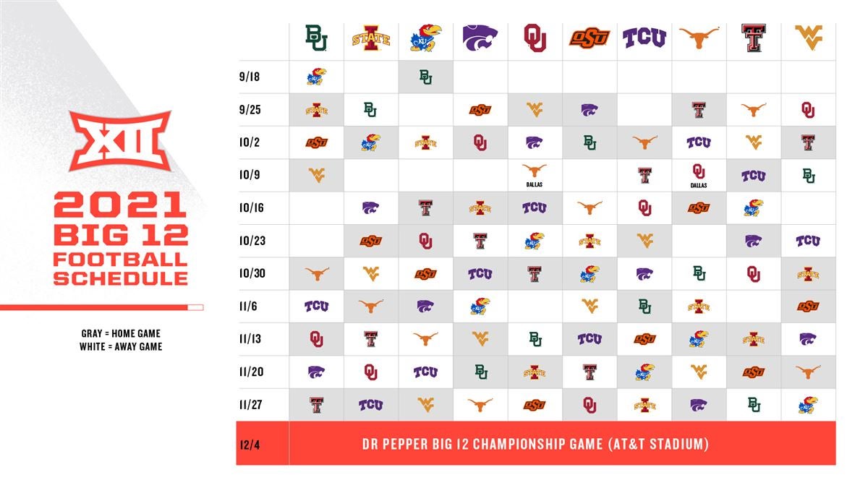The height and width of the screenshot is (488, 868).
Task: Select the Oklahoma OU logo in the header row
Action: 535,38
